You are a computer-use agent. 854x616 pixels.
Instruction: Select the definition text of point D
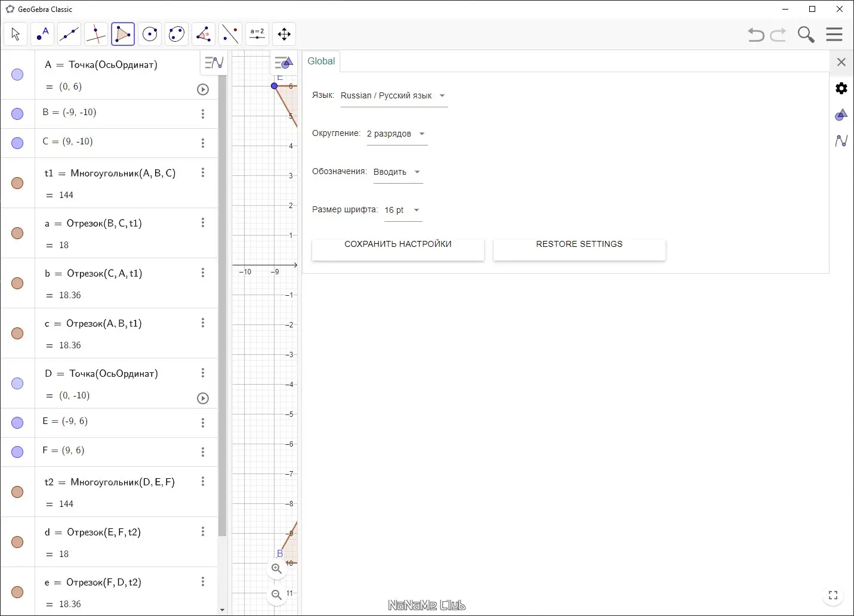(x=101, y=374)
